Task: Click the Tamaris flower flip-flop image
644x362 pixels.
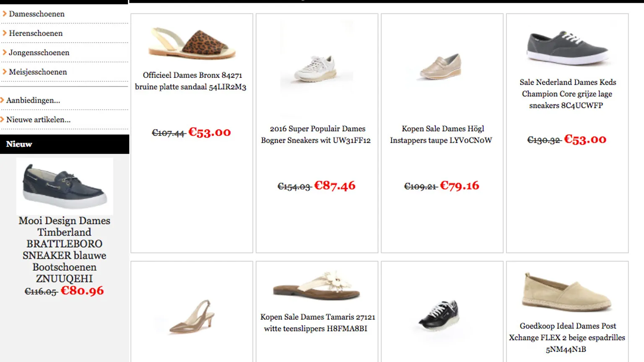Action: [x=317, y=285]
